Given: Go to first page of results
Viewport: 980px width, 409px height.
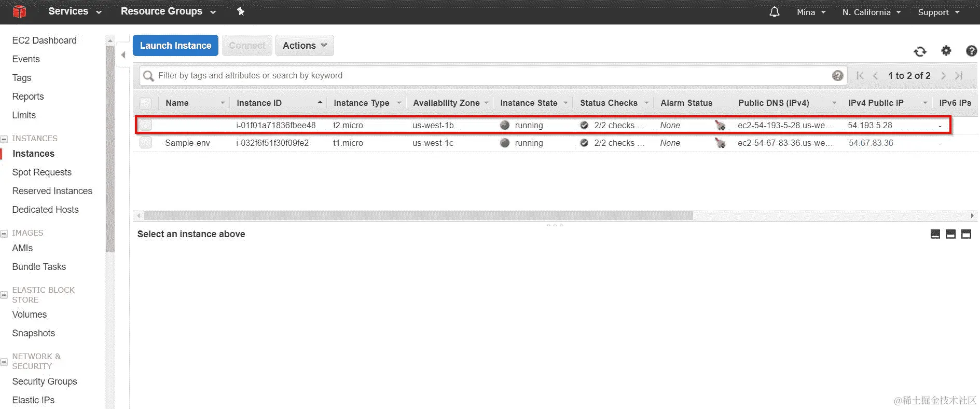Looking at the screenshot, I should 860,76.
